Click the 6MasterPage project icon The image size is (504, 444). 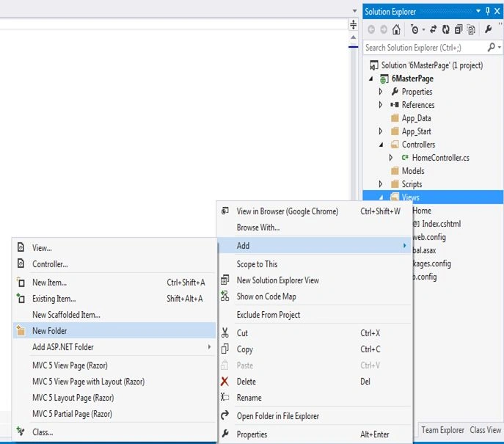point(384,79)
